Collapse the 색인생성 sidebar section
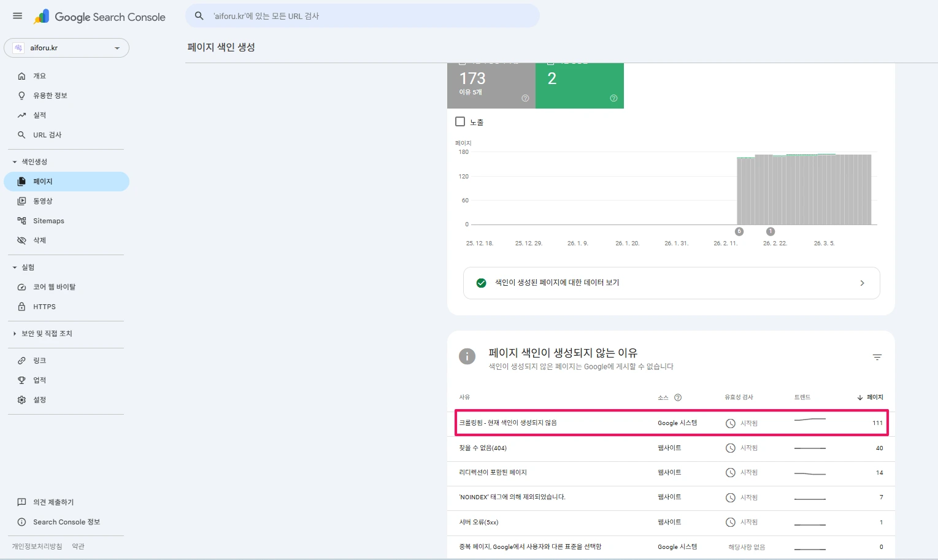Viewport: 938px width, 560px height. (x=15, y=162)
